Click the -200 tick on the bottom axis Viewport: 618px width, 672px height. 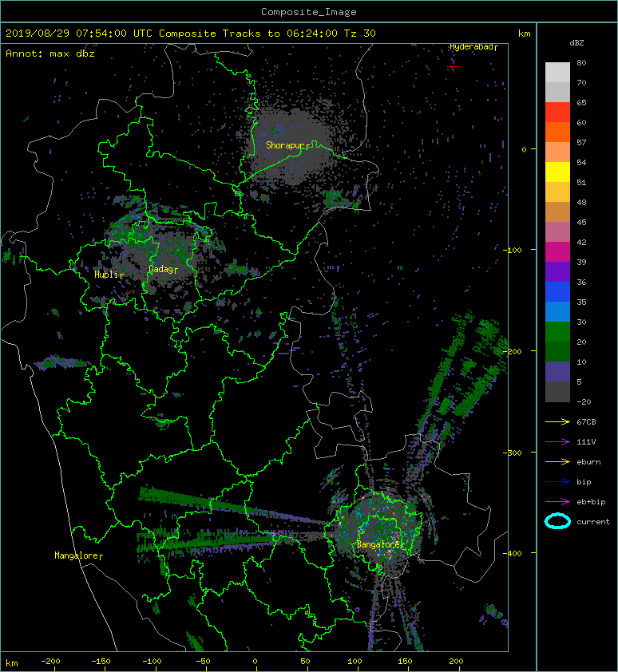pos(50,662)
